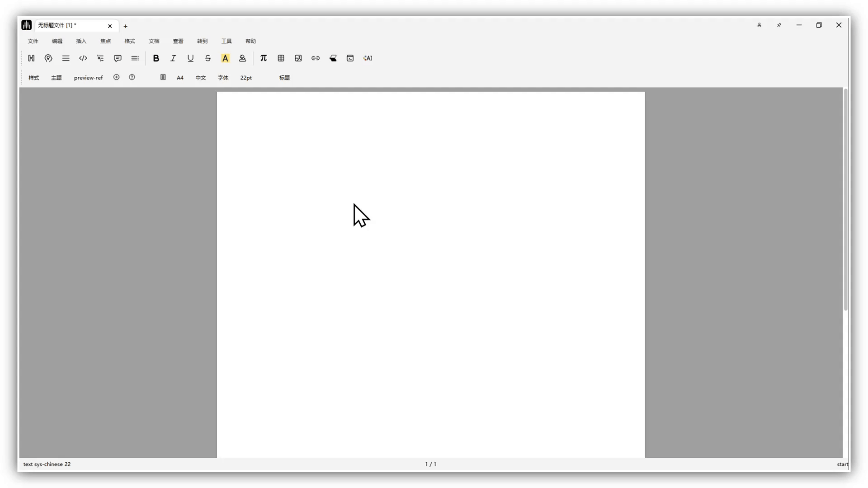Open the preview-ref theme dropdown

(x=88, y=78)
